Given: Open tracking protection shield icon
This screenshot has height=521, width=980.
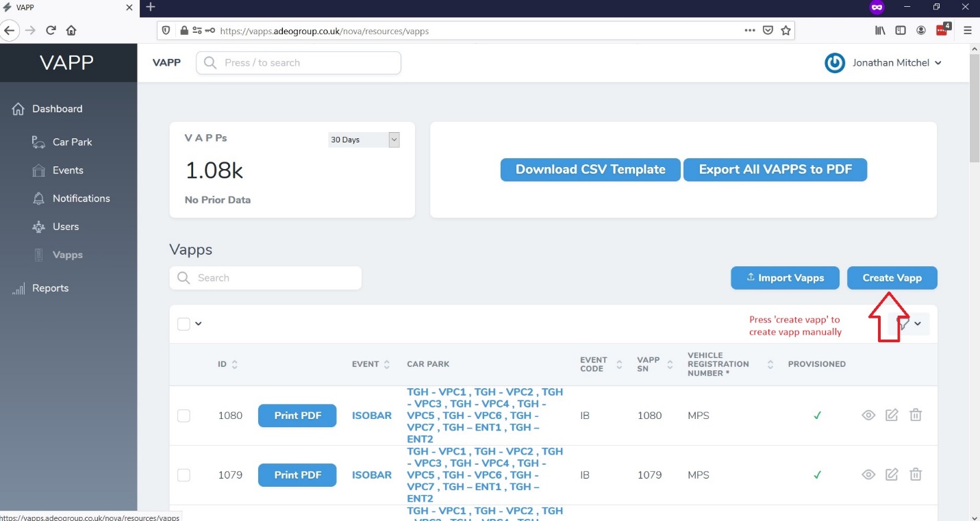Looking at the screenshot, I should pyautogui.click(x=166, y=31).
